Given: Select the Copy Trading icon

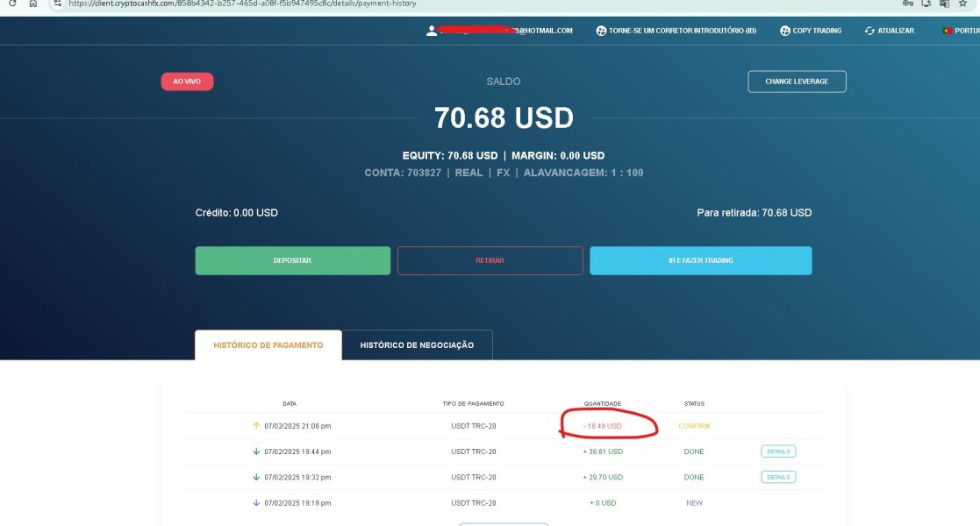Looking at the screenshot, I should [785, 31].
